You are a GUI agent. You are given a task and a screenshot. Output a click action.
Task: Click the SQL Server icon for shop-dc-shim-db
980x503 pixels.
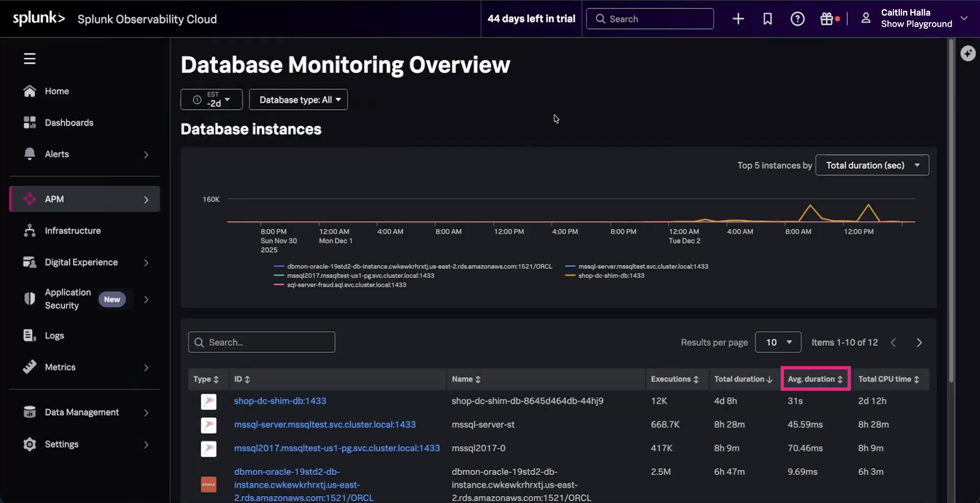208,401
